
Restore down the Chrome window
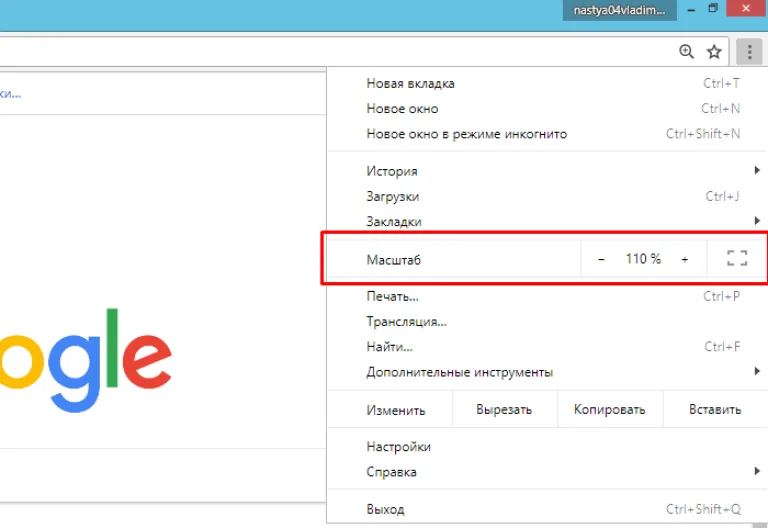coord(713,8)
